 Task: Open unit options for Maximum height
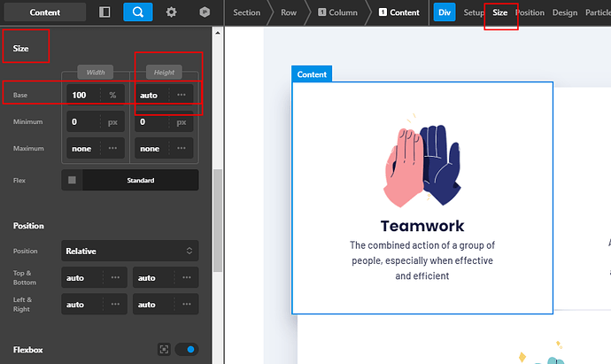pyautogui.click(x=182, y=148)
